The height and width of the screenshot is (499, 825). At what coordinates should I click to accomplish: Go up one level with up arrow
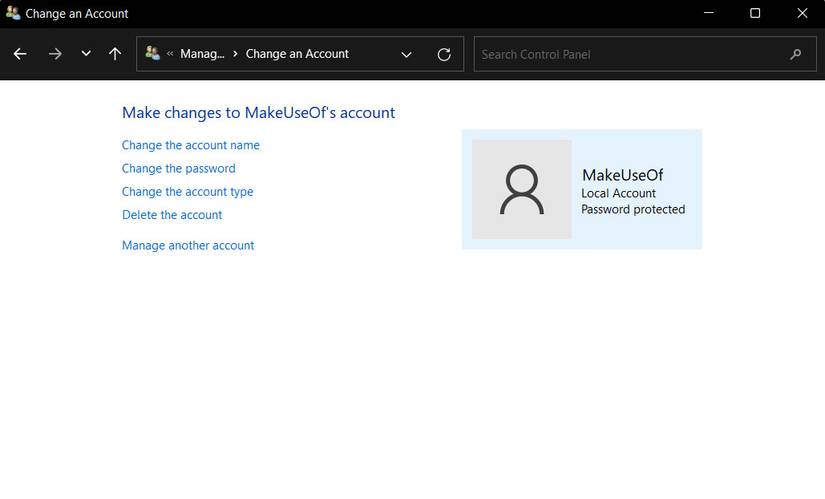pos(115,54)
